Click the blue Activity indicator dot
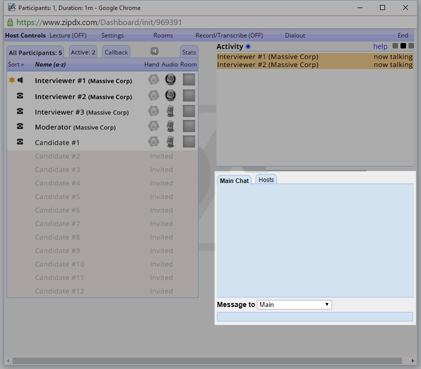Screen dimensions: 421x369 pos(248,47)
